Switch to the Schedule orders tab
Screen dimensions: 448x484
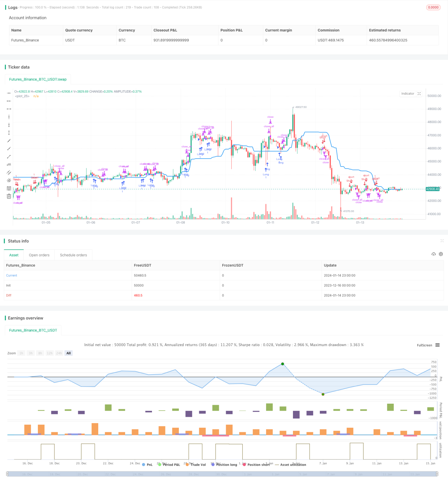point(73,255)
